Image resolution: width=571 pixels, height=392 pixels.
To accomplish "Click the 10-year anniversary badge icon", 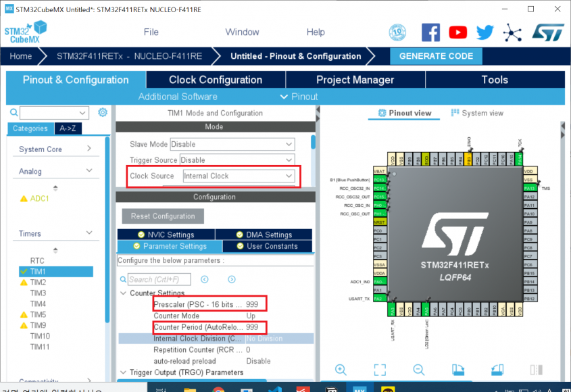I will (397, 32).
